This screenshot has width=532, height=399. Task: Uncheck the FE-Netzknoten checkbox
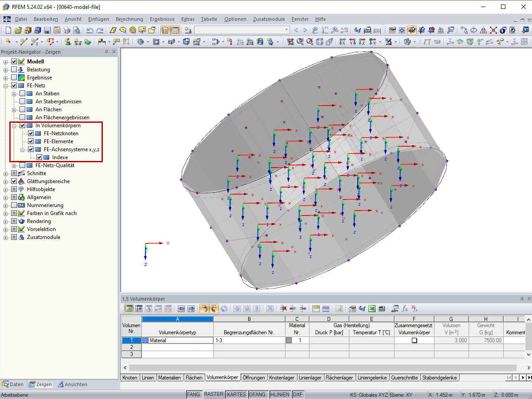(x=31, y=133)
